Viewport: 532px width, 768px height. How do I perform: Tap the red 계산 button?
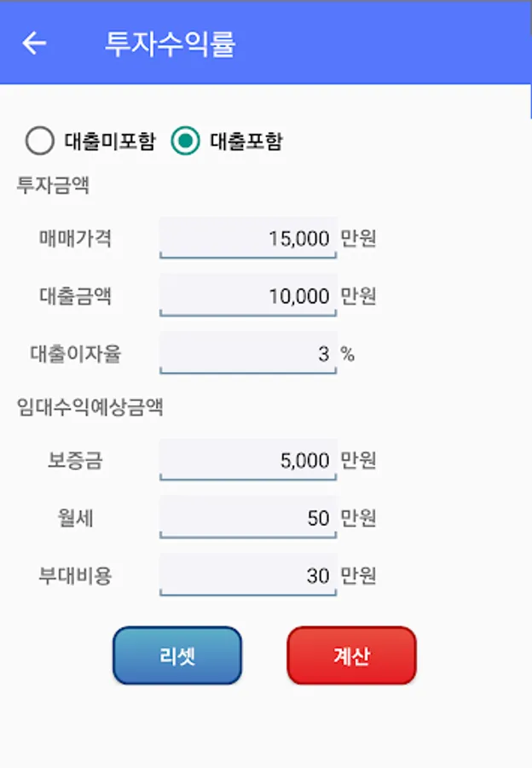pos(351,655)
